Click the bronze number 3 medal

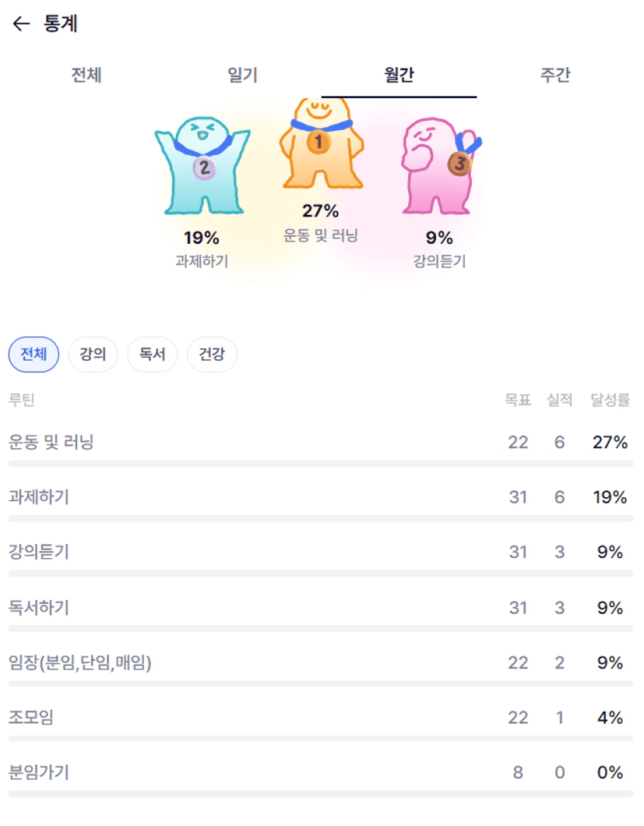coord(459,164)
